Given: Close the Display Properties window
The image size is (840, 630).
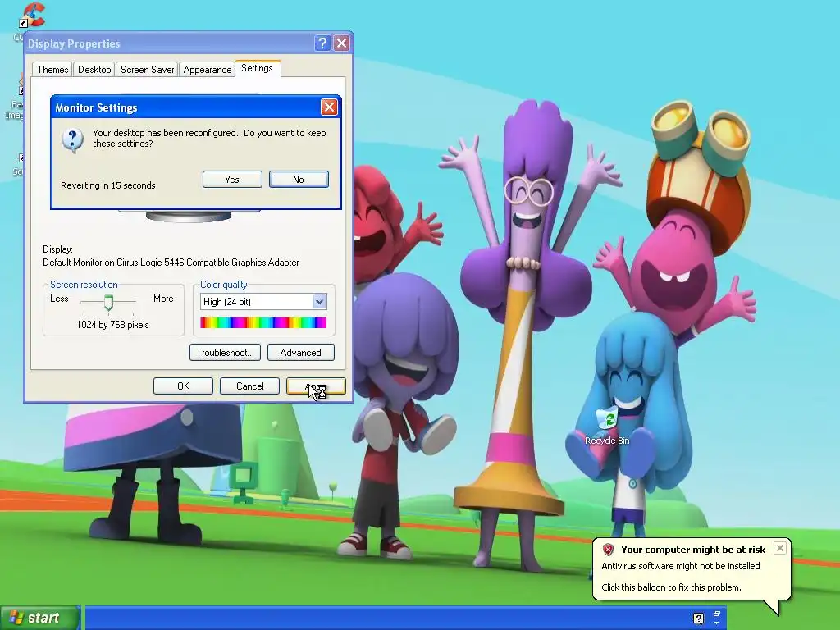Looking at the screenshot, I should point(341,43).
